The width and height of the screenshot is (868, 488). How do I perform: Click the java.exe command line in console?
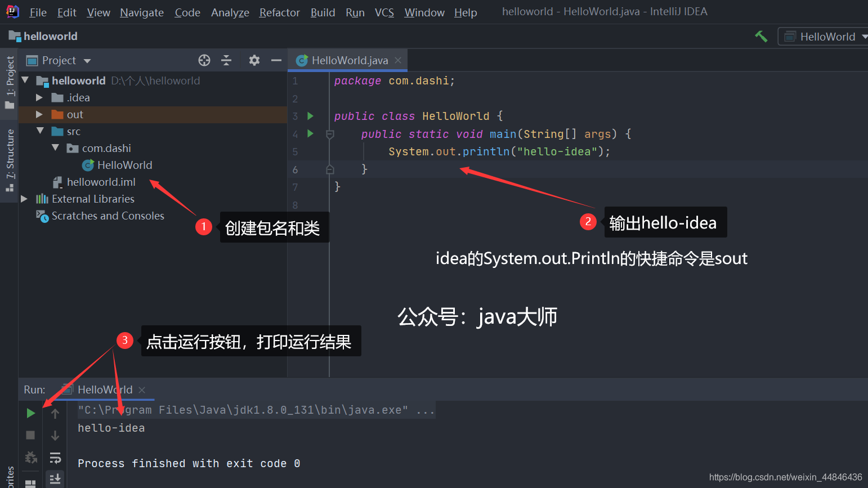point(256,410)
